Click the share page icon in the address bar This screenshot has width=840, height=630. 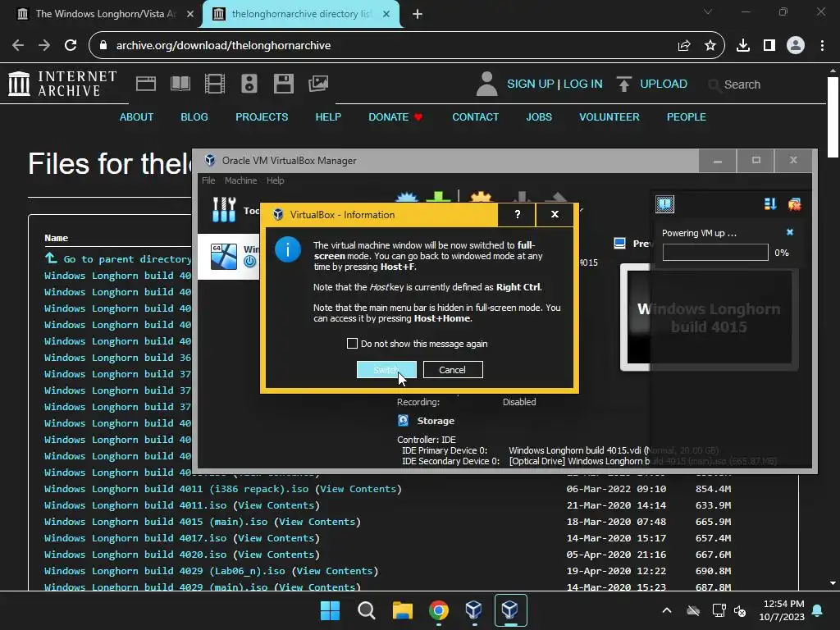[683, 46]
